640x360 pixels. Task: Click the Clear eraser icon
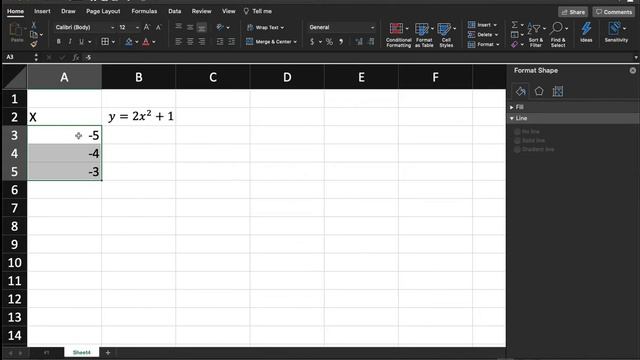(x=515, y=44)
